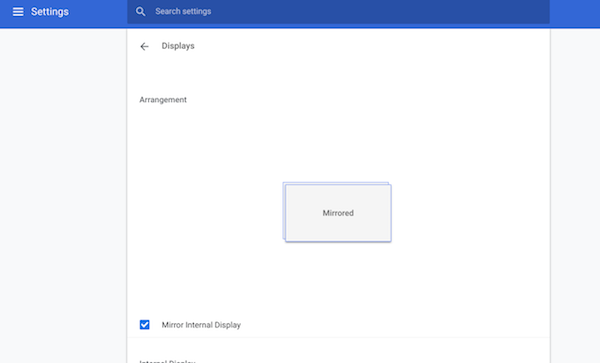Click the Arrangement section label
The height and width of the screenshot is (363, 600).
click(x=163, y=100)
